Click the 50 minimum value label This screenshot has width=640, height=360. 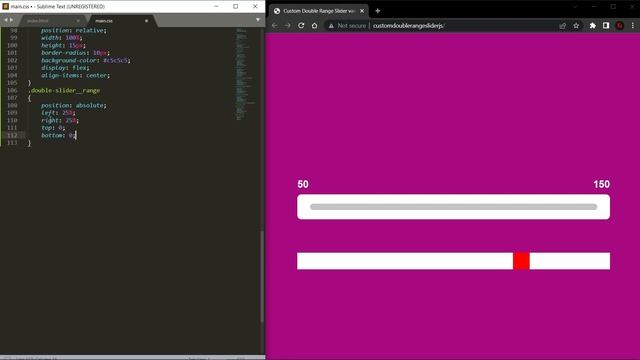(x=303, y=184)
